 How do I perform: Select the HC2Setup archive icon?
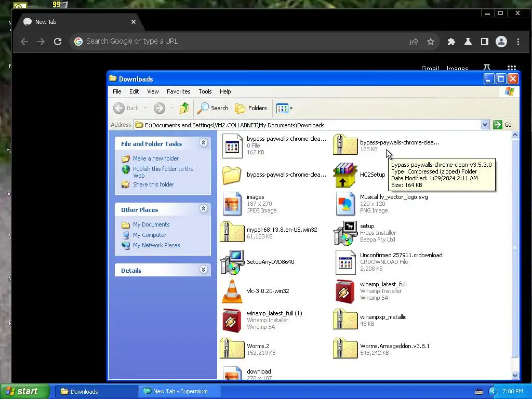click(x=345, y=175)
